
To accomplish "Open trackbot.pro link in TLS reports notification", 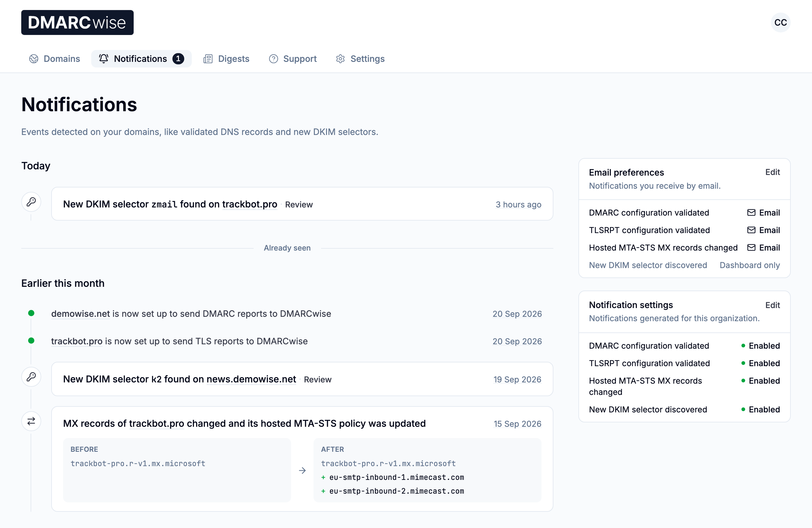I will tap(77, 341).
